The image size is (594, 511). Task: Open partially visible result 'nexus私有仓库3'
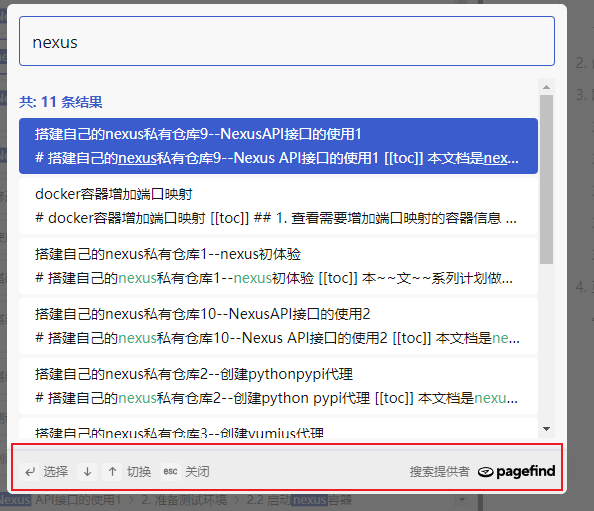pos(278,429)
